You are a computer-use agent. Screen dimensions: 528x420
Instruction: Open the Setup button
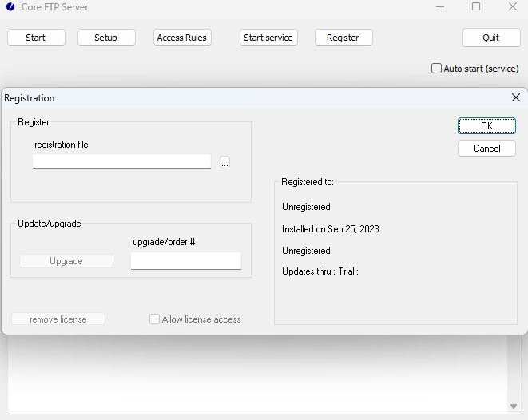click(106, 38)
